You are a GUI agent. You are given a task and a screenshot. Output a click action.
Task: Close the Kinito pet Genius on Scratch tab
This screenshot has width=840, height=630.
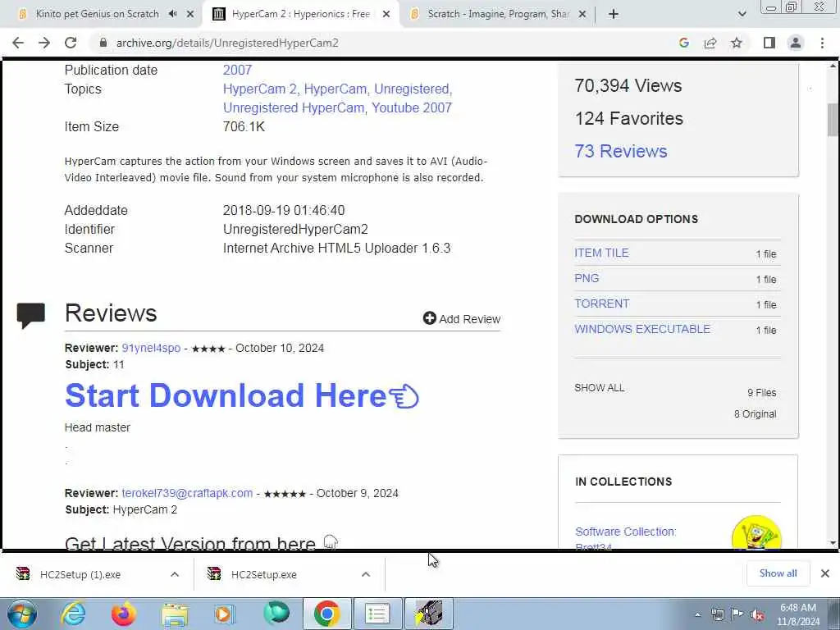[190, 15]
